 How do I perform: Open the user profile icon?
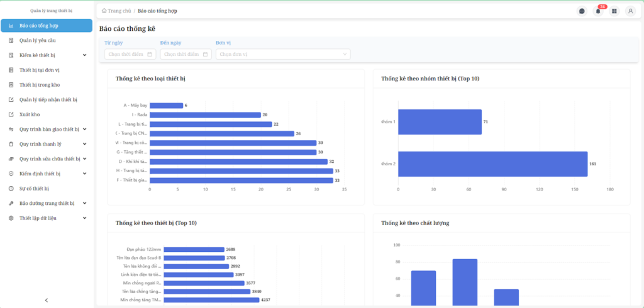click(x=630, y=11)
